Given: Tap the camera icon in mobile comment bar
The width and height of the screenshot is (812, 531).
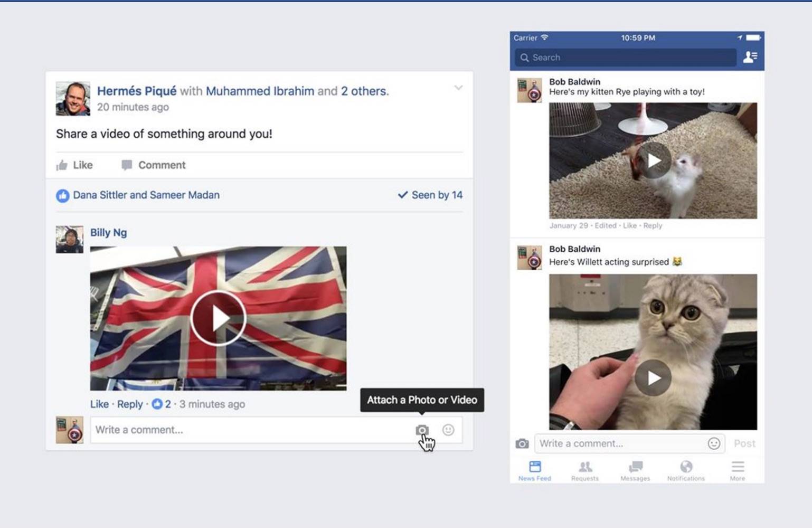Looking at the screenshot, I should (522, 443).
